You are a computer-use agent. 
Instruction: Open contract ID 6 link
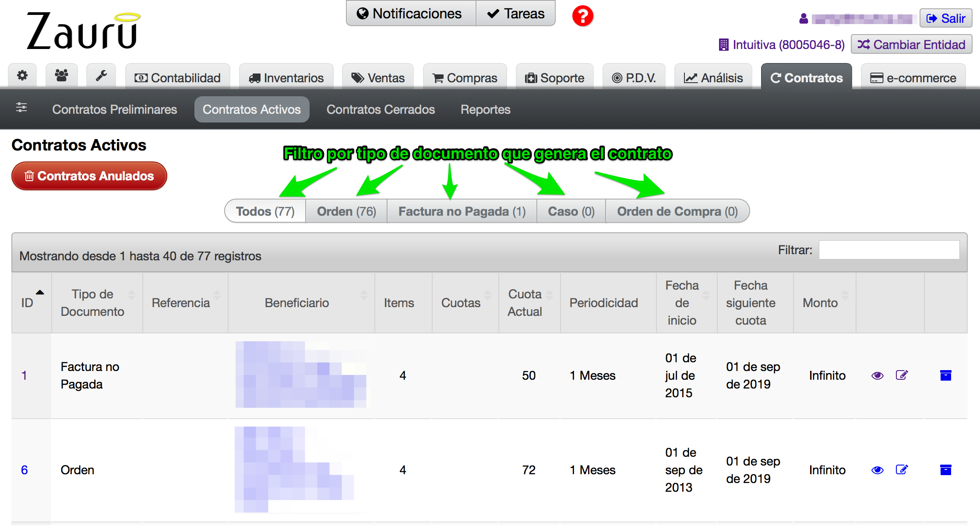coord(25,470)
